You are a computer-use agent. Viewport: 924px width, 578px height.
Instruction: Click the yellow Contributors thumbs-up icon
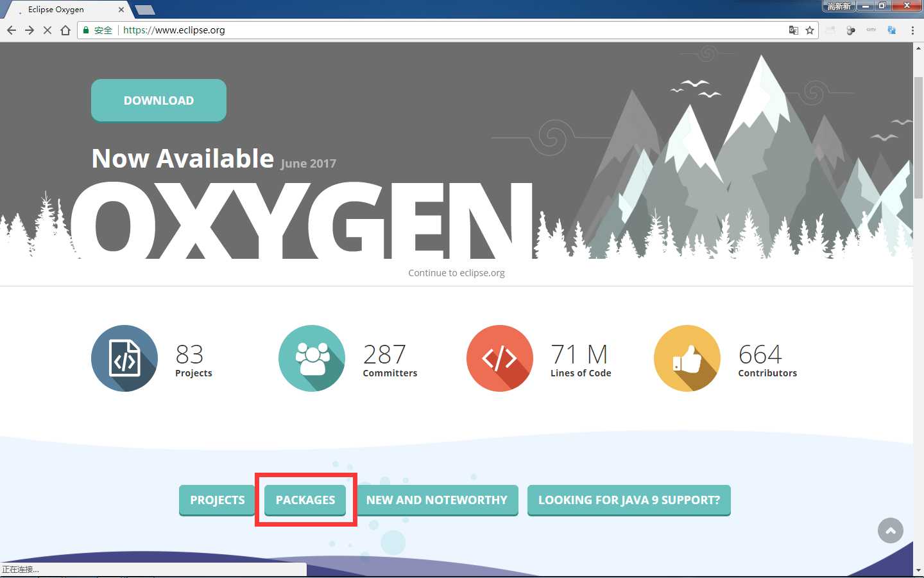click(687, 358)
